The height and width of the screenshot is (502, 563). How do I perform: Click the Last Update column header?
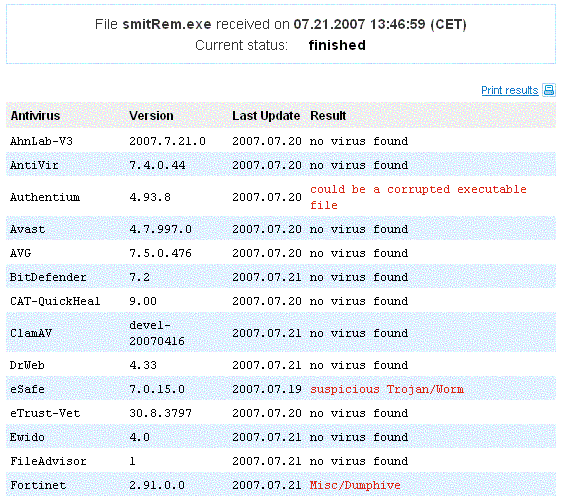[x=266, y=116]
